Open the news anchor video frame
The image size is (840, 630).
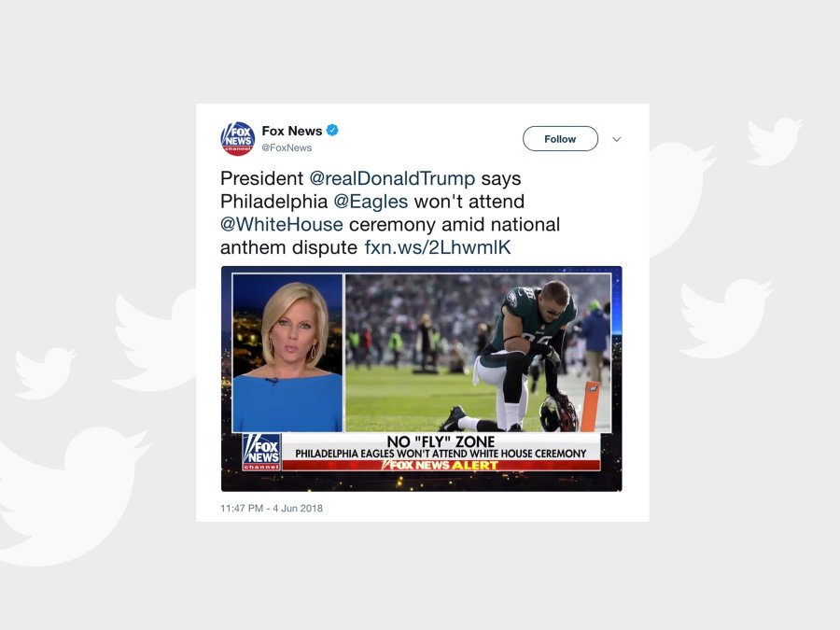click(x=287, y=353)
